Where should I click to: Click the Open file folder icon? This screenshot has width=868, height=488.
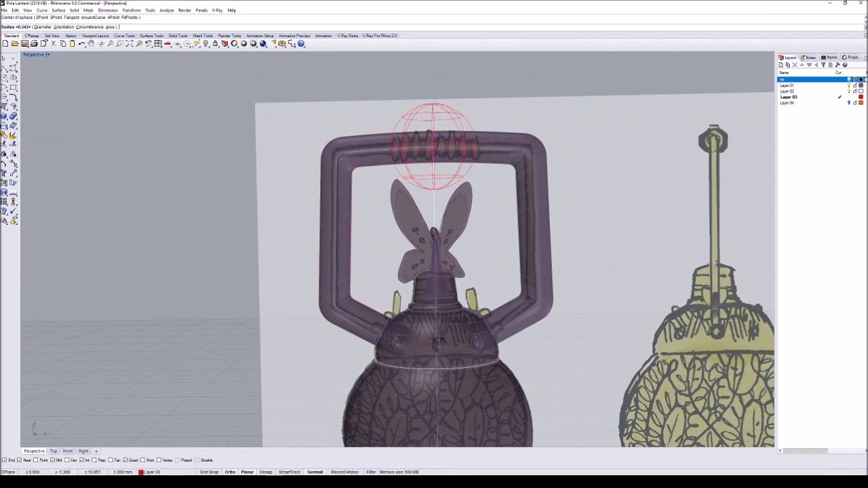click(x=15, y=43)
